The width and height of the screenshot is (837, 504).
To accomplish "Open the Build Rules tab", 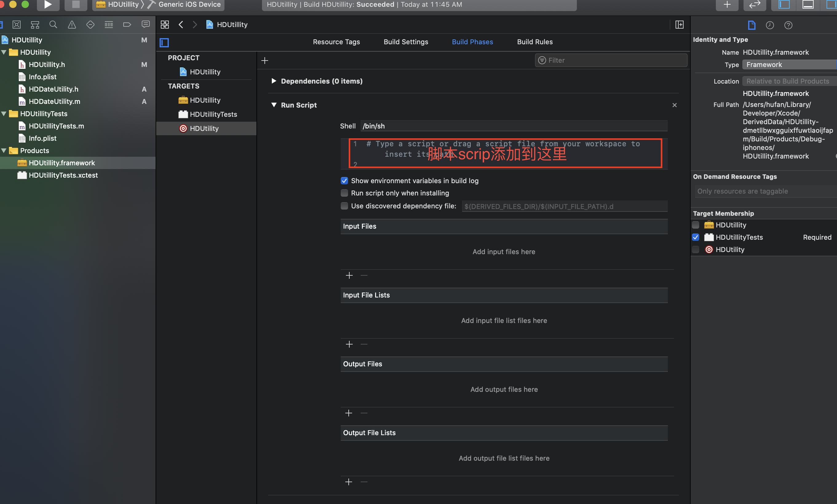I will coord(535,42).
